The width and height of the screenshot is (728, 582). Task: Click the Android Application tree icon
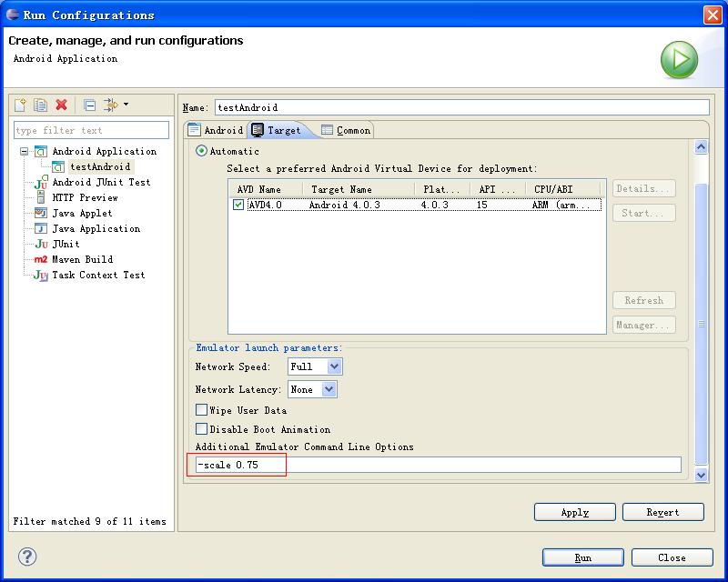41,151
